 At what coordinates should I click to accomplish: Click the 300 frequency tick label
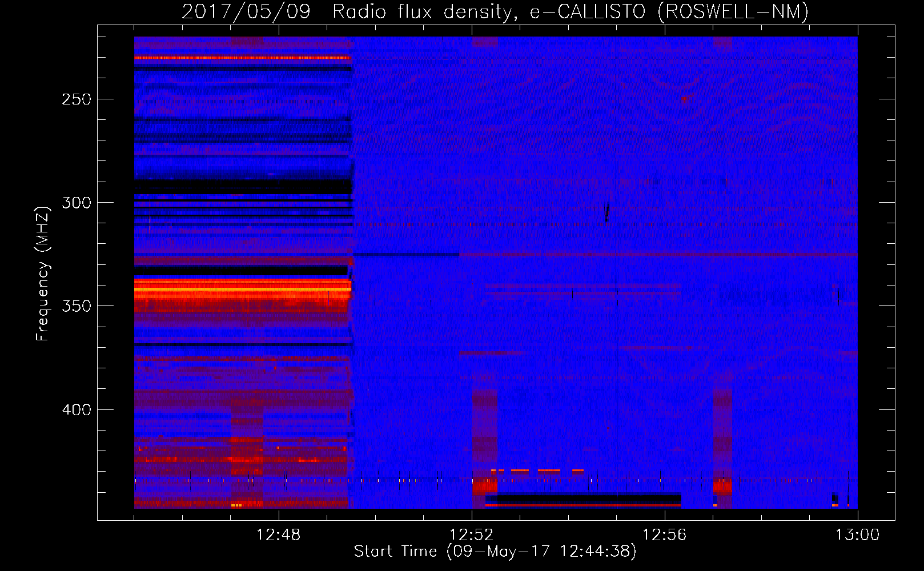point(77,203)
